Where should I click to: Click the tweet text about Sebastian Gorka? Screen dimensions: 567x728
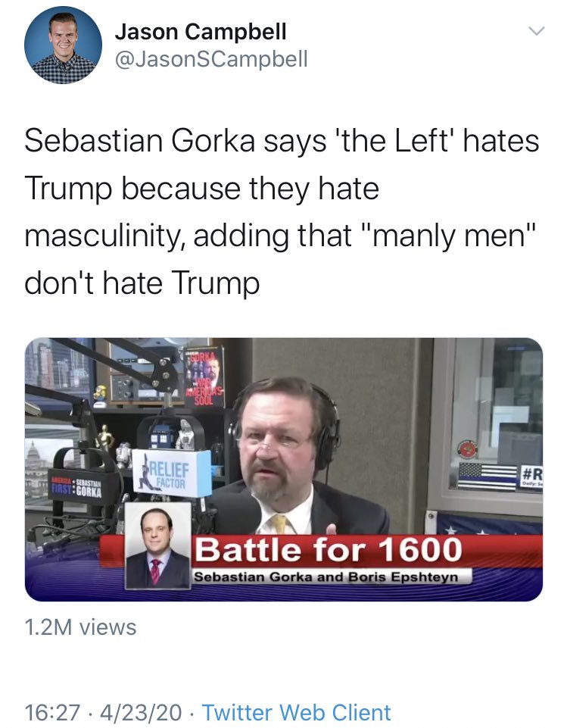pos(282,211)
